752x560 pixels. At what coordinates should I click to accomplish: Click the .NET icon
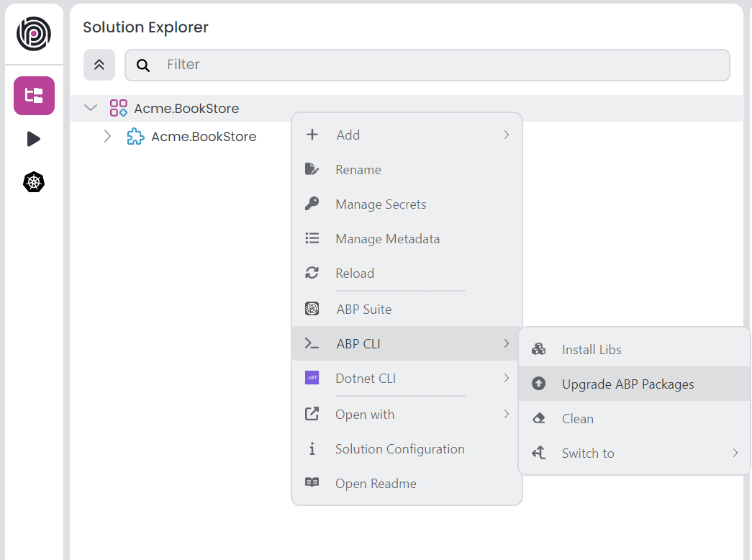(x=312, y=378)
